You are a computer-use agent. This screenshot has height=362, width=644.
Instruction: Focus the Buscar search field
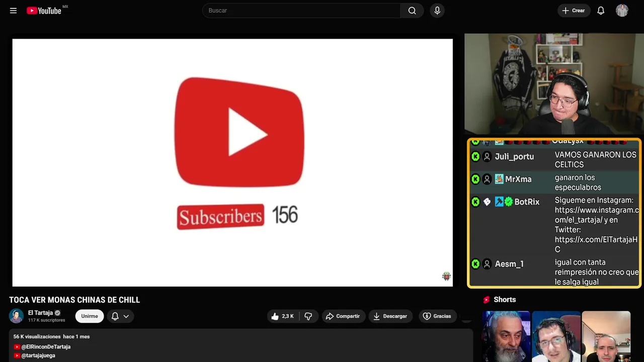click(x=301, y=11)
